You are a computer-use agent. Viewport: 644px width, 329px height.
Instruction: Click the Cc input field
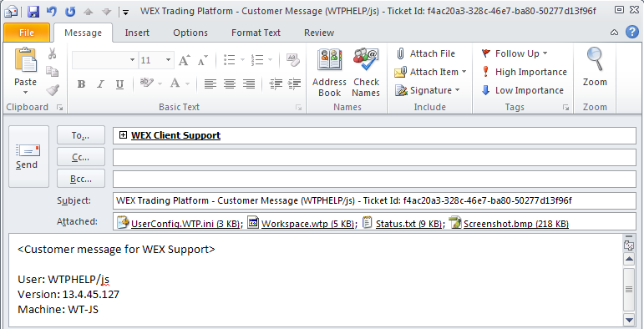[x=374, y=157]
